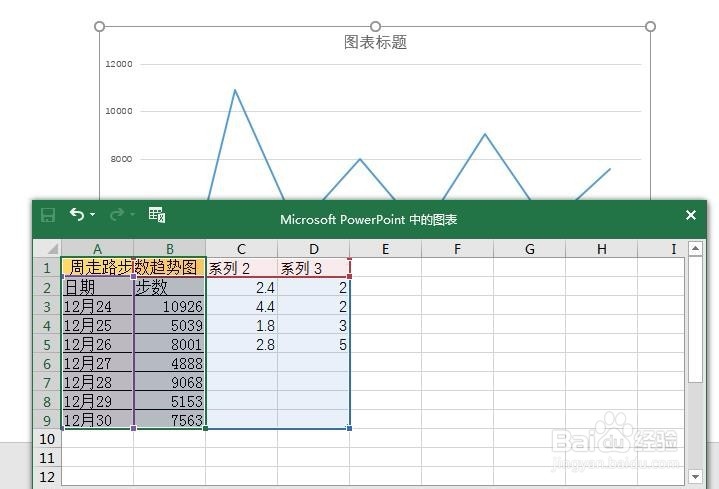Select cell with date 12月29
Viewport: 719px width, 489px height.
97,401
